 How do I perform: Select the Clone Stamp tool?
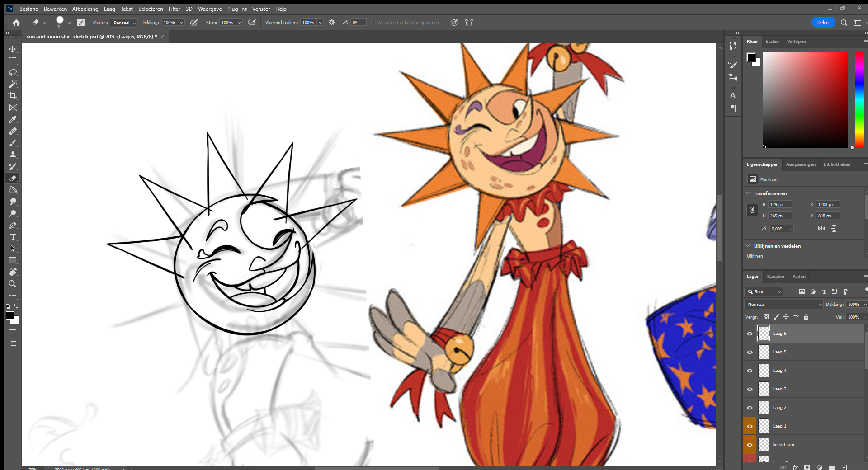[13, 155]
